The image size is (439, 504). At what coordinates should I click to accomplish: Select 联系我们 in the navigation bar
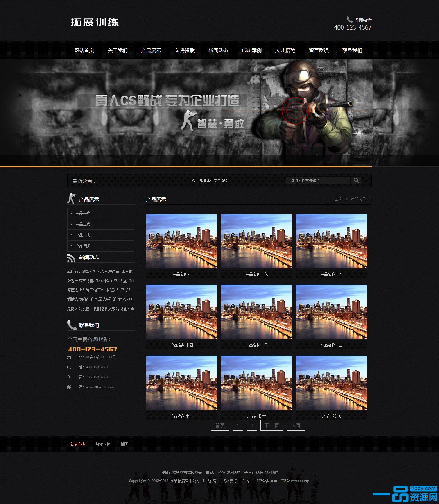[x=352, y=50]
